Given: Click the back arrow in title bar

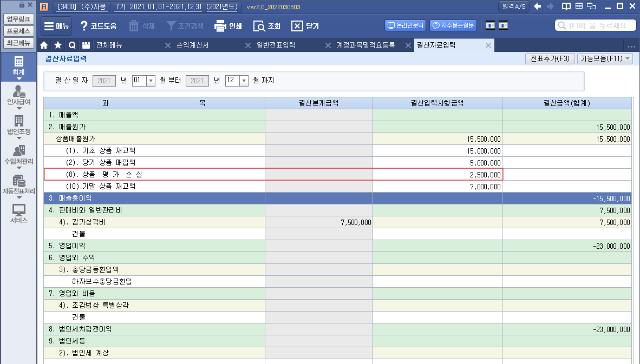Looking at the screenshot, I should point(537,6).
